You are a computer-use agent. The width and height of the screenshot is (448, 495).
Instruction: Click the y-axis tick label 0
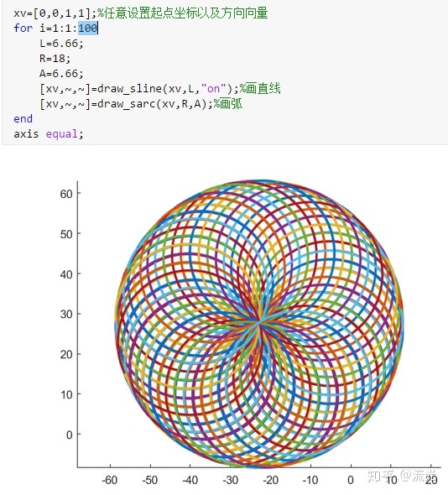click(x=70, y=435)
